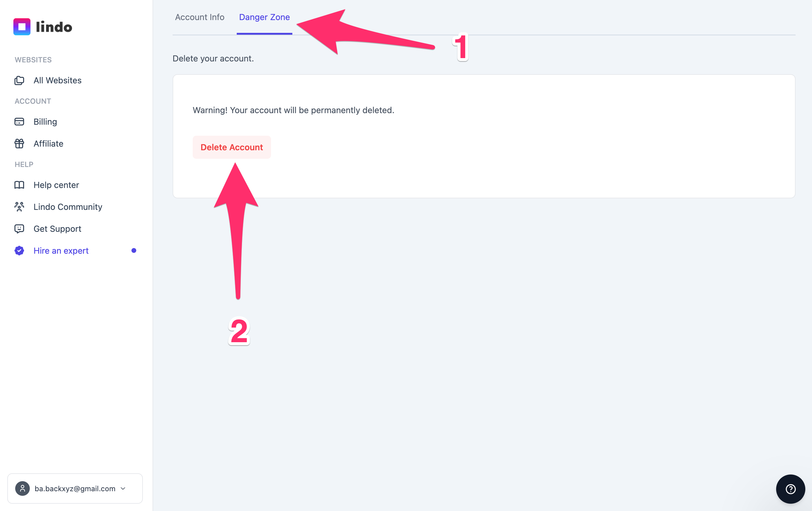The image size is (812, 511).
Task: Click the Get Support chat icon
Action: tap(19, 229)
